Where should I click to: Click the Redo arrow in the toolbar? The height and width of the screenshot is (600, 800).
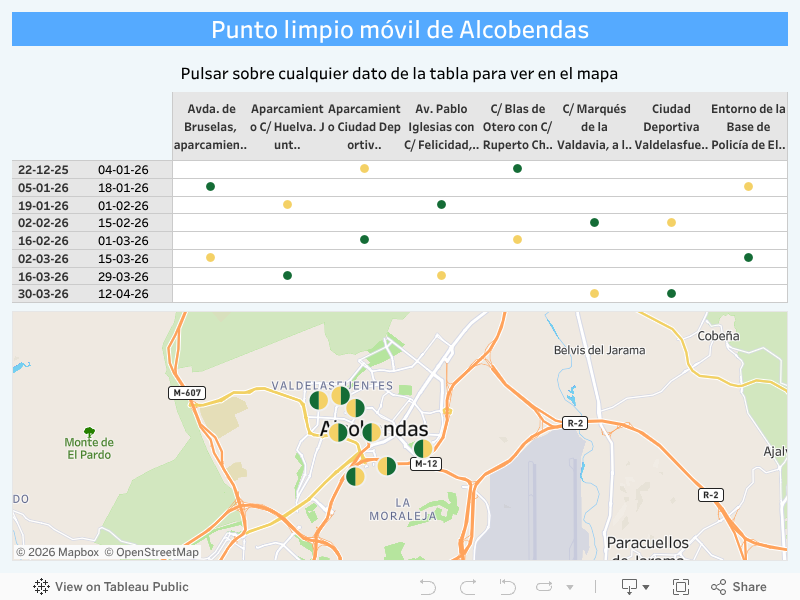(x=467, y=587)
